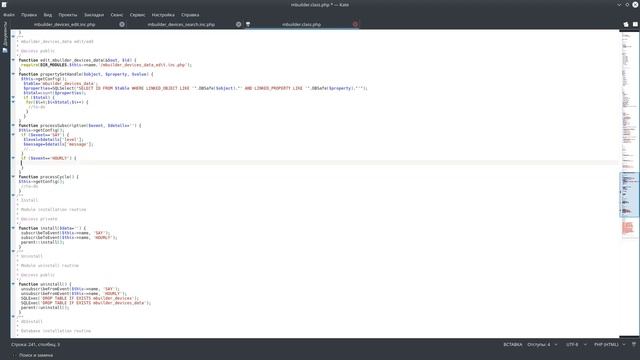Click the $total=count($properties) line
The image size is (640, 360).
(55, 93)
